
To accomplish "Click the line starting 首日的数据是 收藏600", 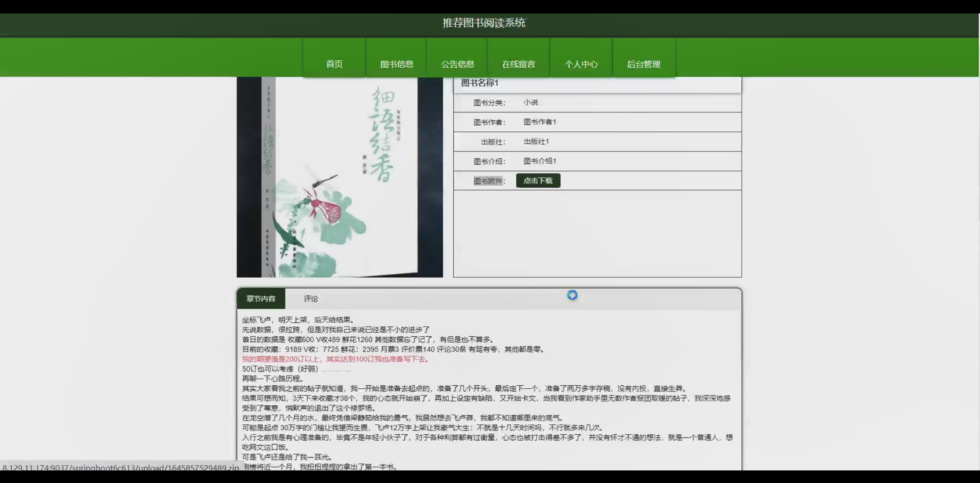I will (368, 339).
